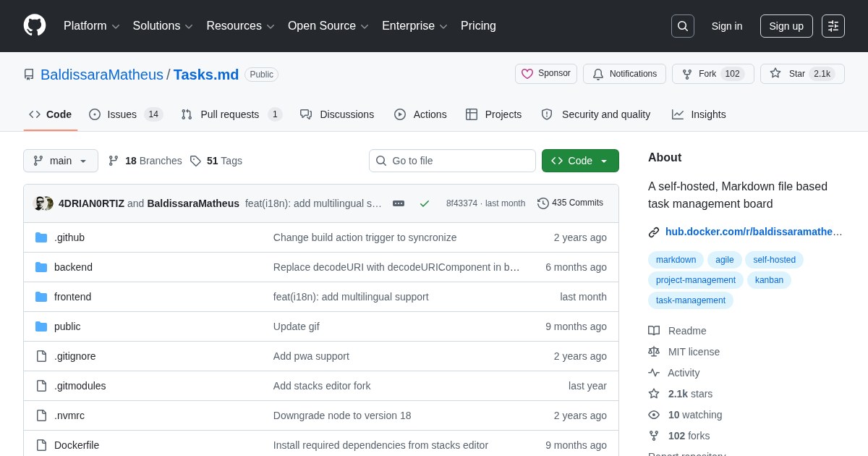This screenshot has height=456, width=868.
Task: Open the Security and quality tab
Action: coord(596,114)
